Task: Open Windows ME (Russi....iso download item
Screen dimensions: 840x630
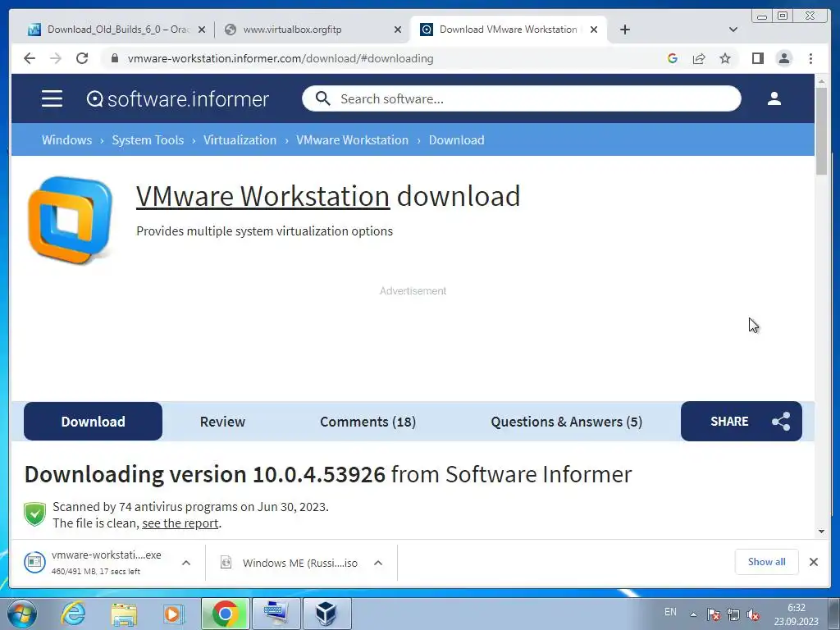Action: tap(290, 563)
